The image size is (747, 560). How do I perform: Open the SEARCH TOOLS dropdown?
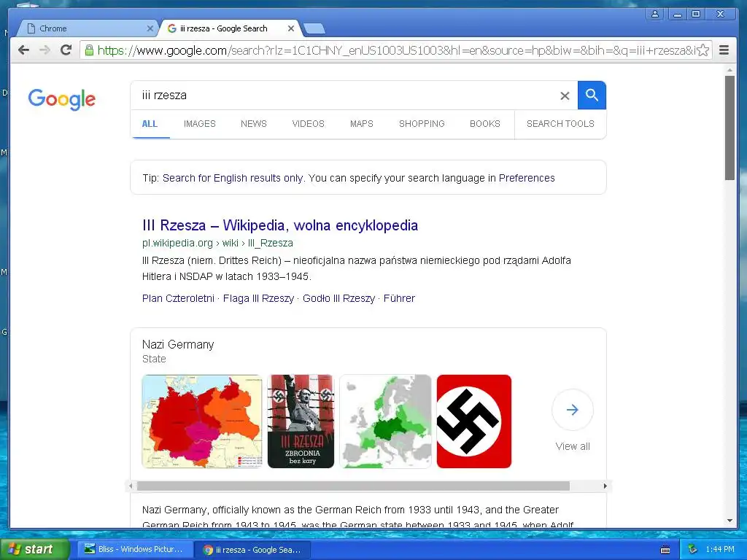click(x=560, y=124)
